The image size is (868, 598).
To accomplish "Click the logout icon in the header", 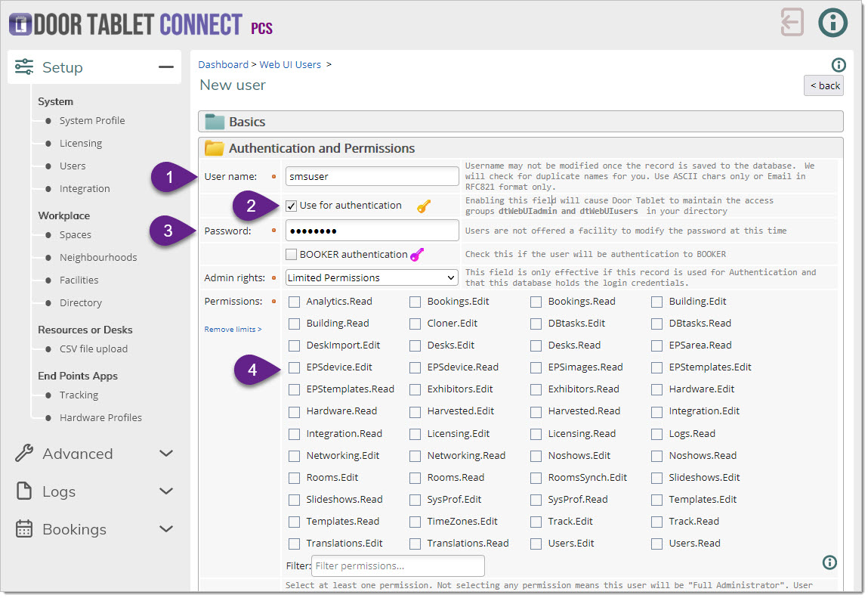I will point(792,22).
